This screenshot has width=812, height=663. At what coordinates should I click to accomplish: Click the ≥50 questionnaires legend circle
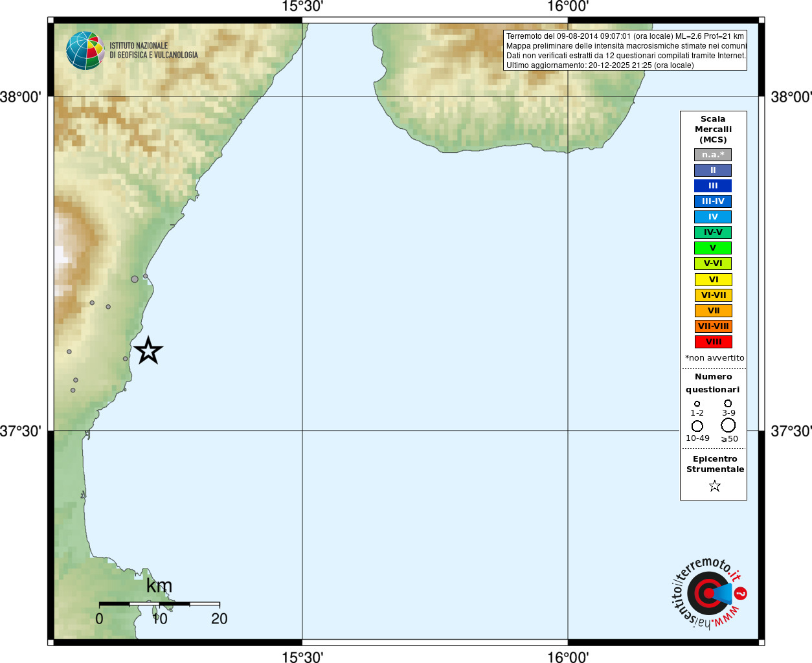pyautogui.click(x=728, y=425)
